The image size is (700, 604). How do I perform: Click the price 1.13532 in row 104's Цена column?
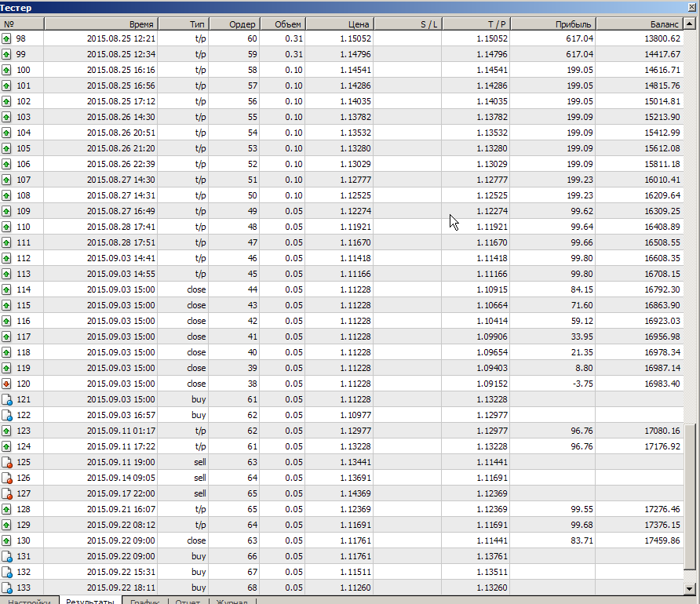355,133
